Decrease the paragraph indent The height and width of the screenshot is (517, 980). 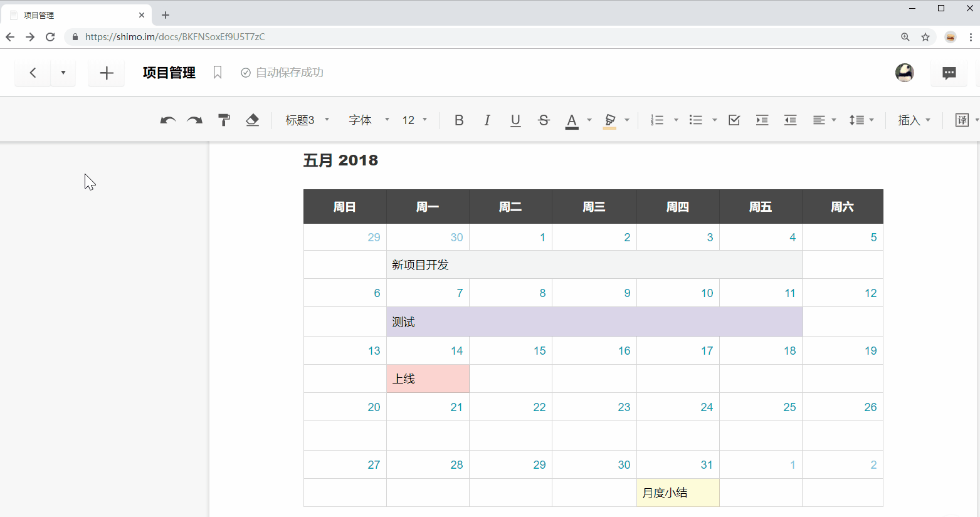tap(790, 120)
